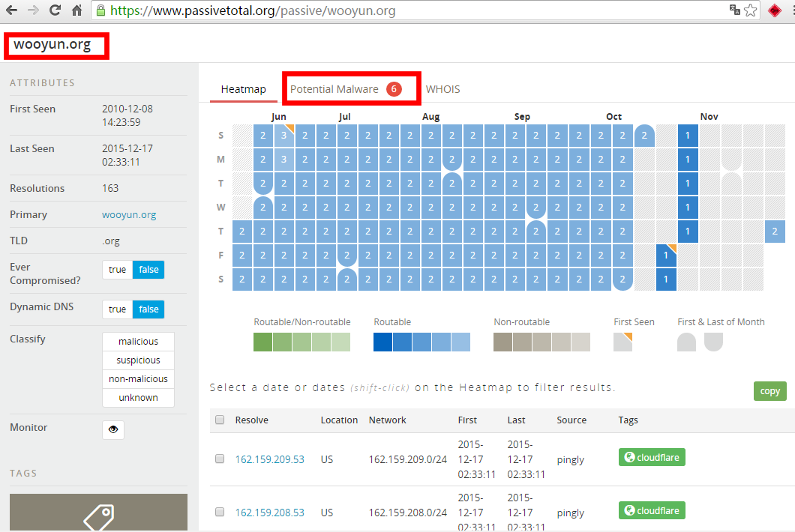
Task: Click the Last column header
Action: (x=516, y=420)
